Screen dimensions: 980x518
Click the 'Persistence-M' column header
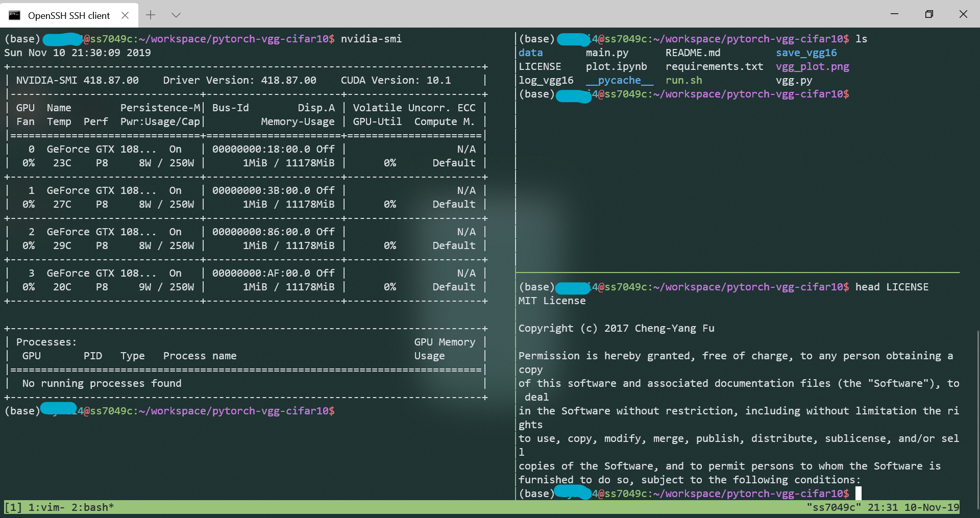(x=160, y=108)
